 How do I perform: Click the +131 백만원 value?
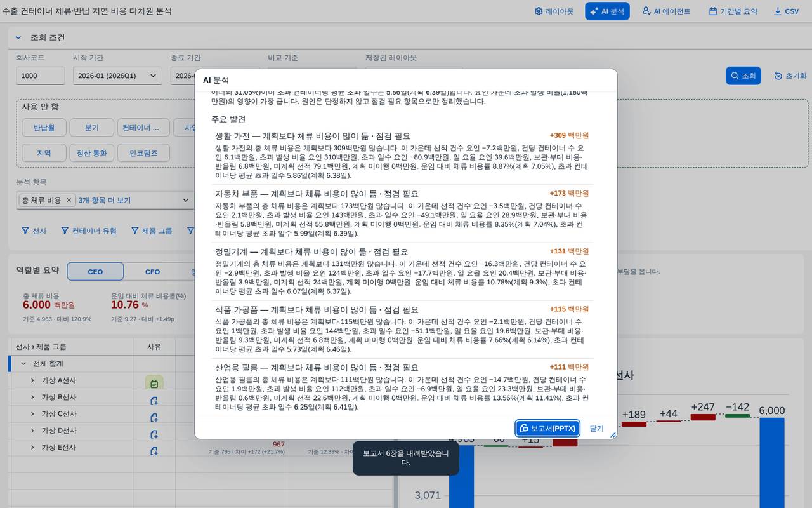click(x=569, y=251)
